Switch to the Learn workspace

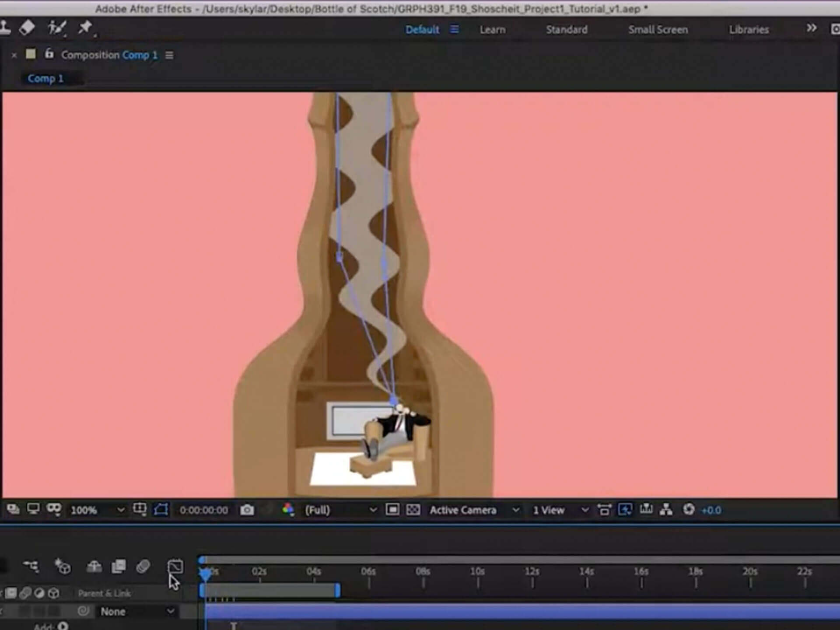click(x=492, y=29)
